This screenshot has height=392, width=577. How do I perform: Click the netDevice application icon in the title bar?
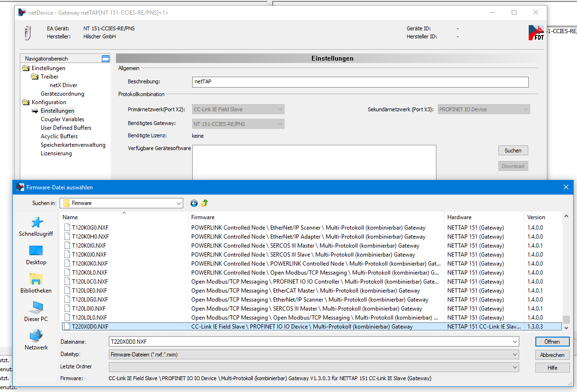point(22,12)
